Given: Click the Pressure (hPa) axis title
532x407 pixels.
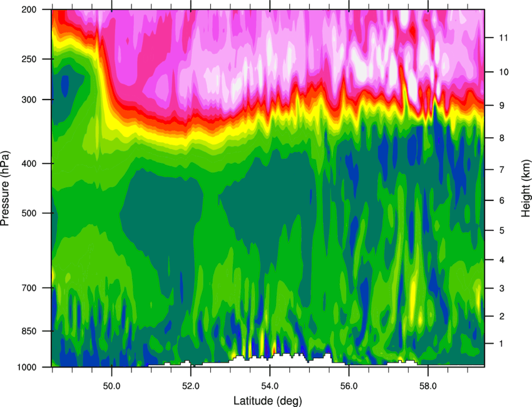Looking at the screenshot, I should click(x=5, y=188).
